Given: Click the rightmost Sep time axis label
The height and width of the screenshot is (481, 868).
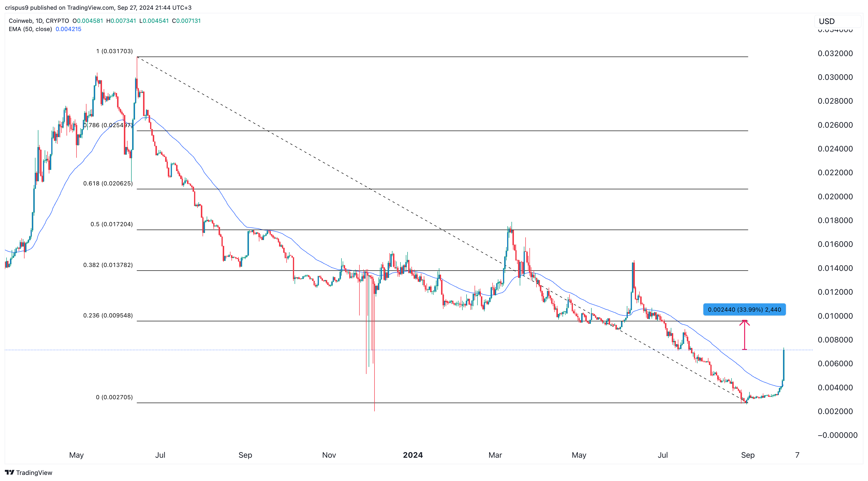Looking at the screenshot, I should point(748,455).
